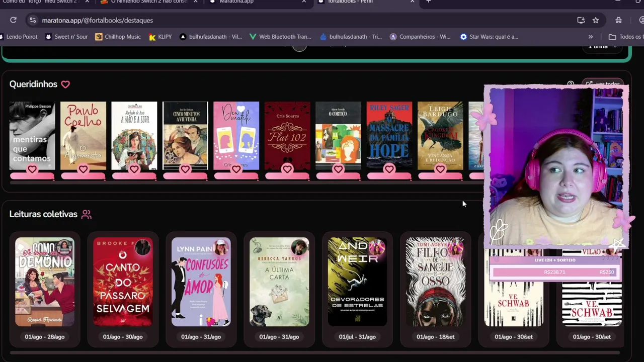Click the heart icon beside Queridinhos

click(65, 84)
